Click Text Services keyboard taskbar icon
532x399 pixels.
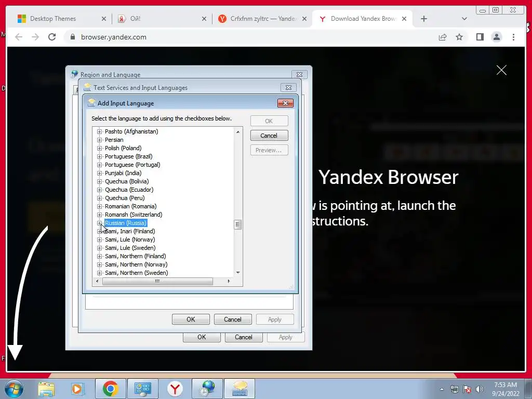240,389
